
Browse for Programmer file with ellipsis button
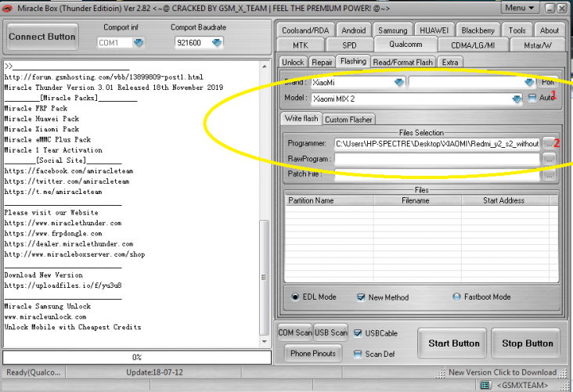549,143
